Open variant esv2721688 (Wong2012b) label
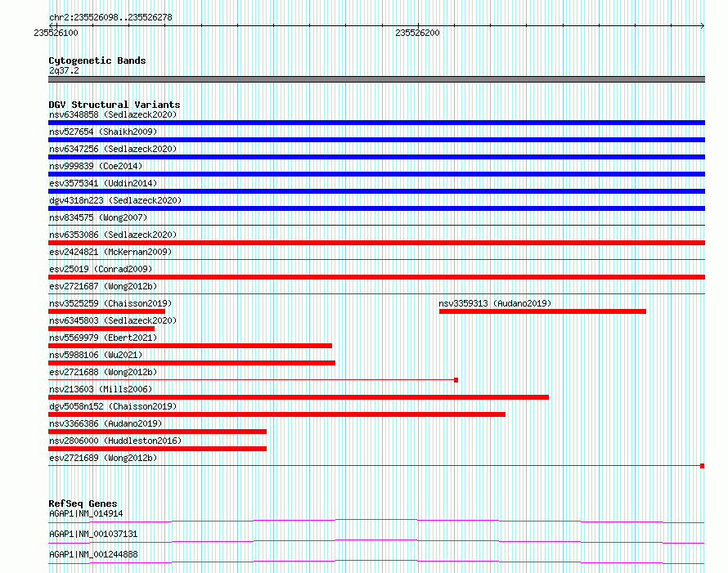Screen dimensions: 728x573 (x=103, y=372)
